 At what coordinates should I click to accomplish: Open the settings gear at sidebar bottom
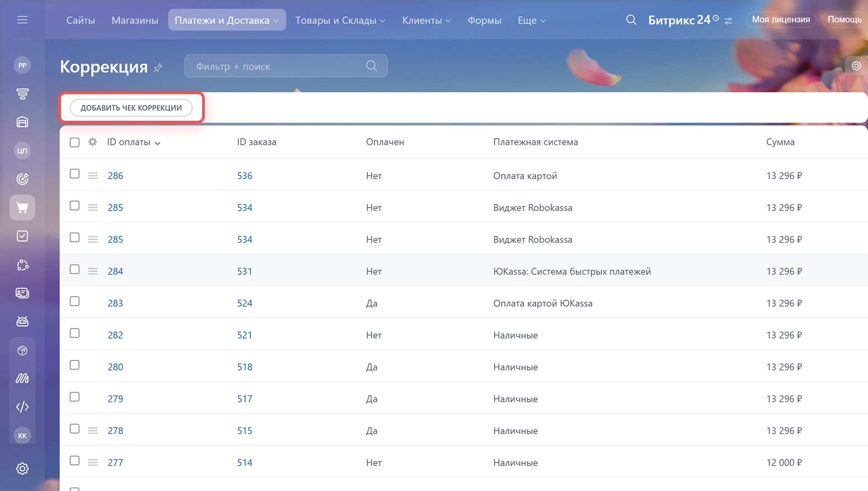(x=22, y=468)
